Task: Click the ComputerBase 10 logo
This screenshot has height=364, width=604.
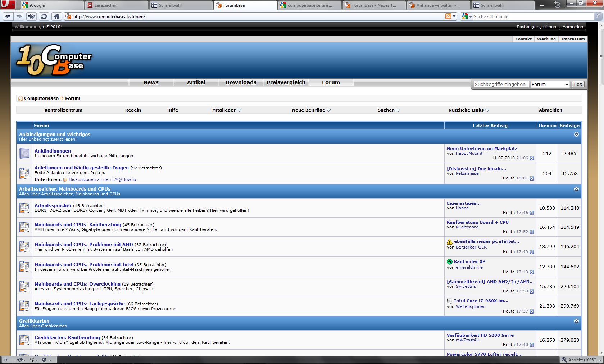Action: pyautogui.click(x=54, y=60)
